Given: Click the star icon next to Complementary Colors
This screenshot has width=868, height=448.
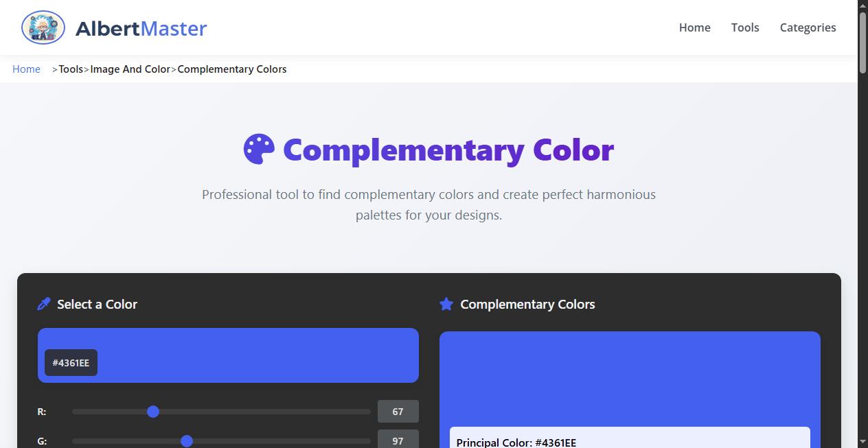Looking at the screenshot, I should pyautogui.click(x=447, y=304).
